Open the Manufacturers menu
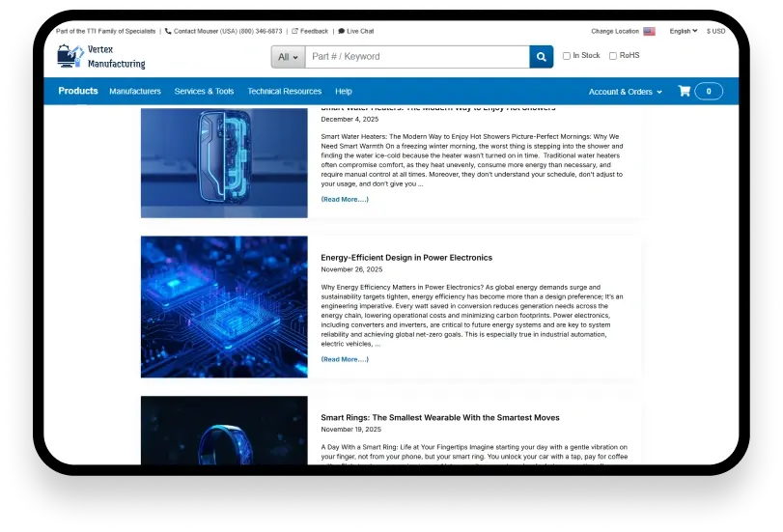Viewport: 783px width, 532px height. (135, 92)
